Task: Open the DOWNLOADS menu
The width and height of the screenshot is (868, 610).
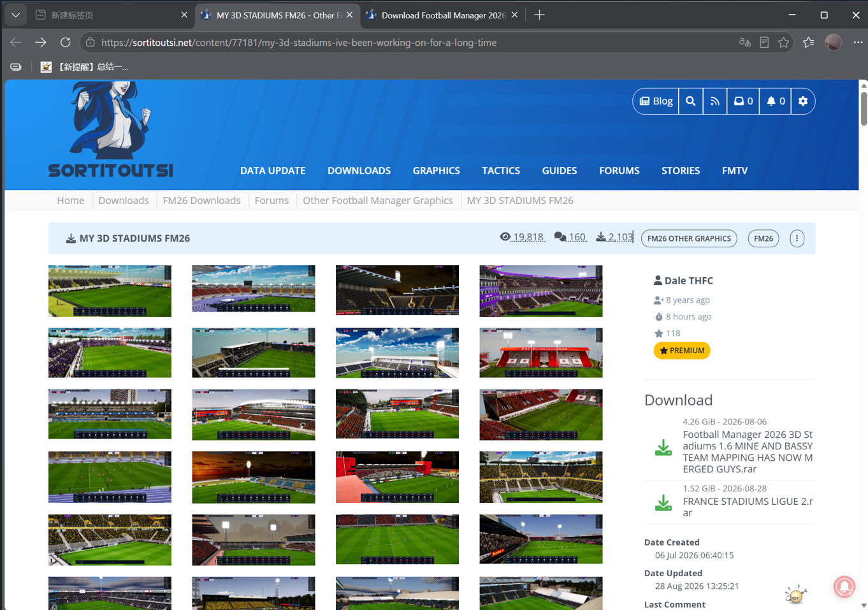Action: [359, 171]
